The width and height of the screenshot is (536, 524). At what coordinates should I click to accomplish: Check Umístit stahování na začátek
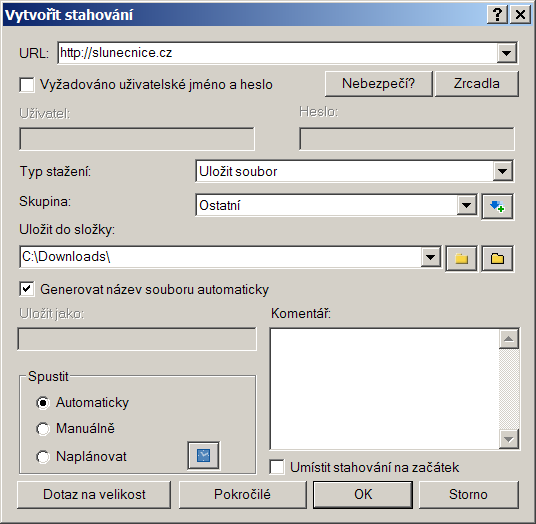coord(277,467)
